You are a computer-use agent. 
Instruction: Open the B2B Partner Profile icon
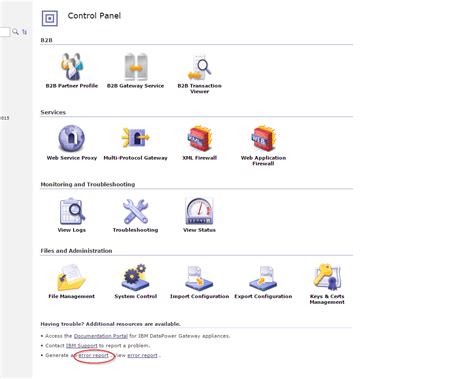coord(72,67)
